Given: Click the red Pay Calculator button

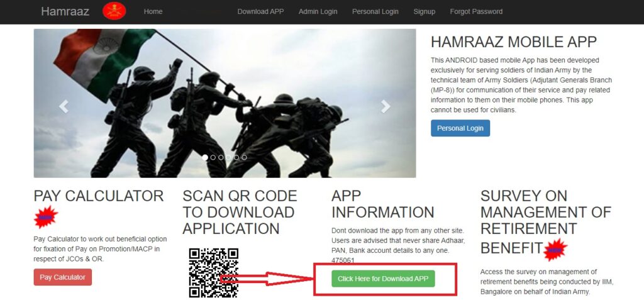Looking at the screenshot, I should [x=63, y=277].
